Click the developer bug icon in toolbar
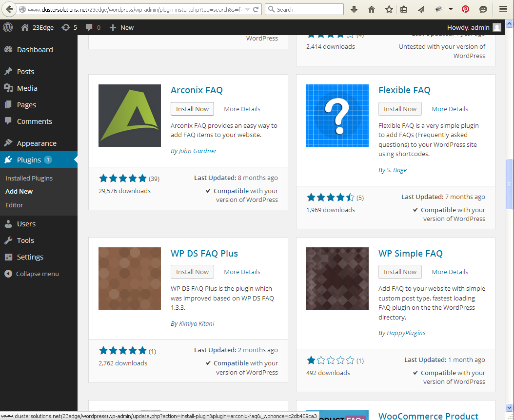This screenshot has height=420, width=514. (x=438, y=9)
